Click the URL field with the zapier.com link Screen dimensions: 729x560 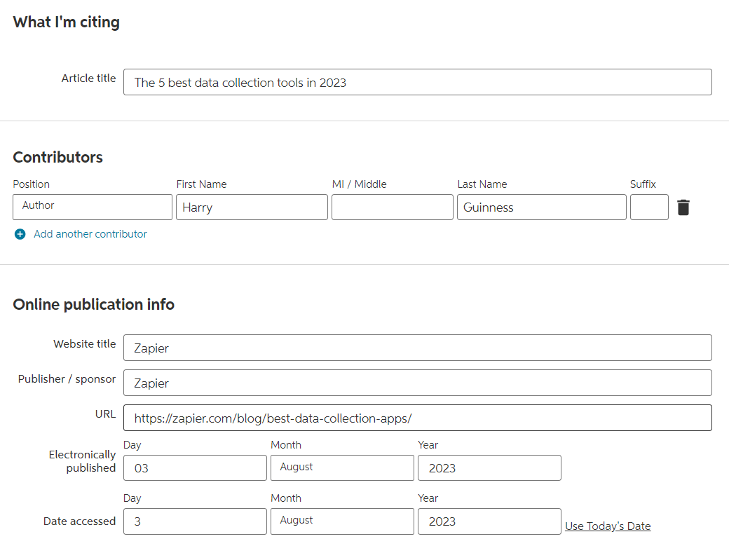coord(417,418)
